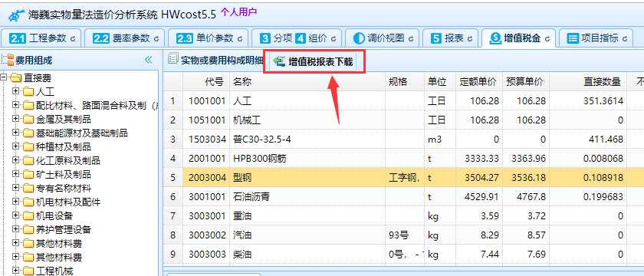Click the 直接数量 column header
The width and height of the screenshot is (644, 276).
tap(588, 82)
